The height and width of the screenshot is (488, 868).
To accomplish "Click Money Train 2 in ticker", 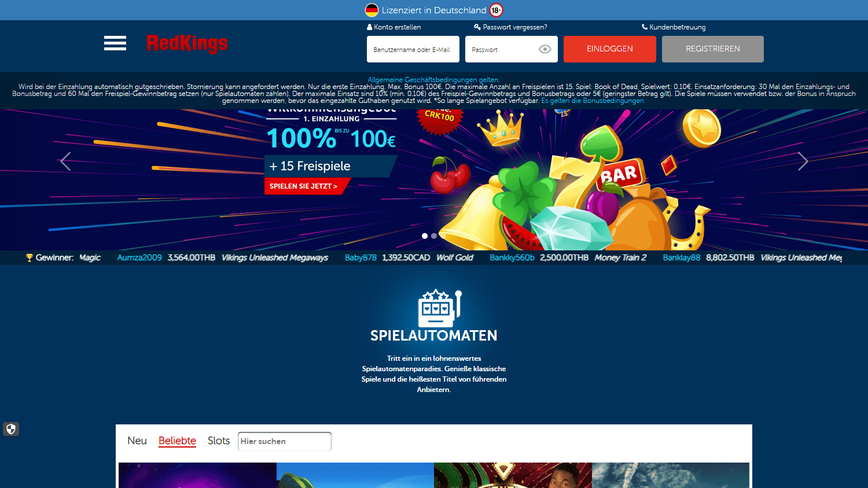I will (x=620, y=258).
